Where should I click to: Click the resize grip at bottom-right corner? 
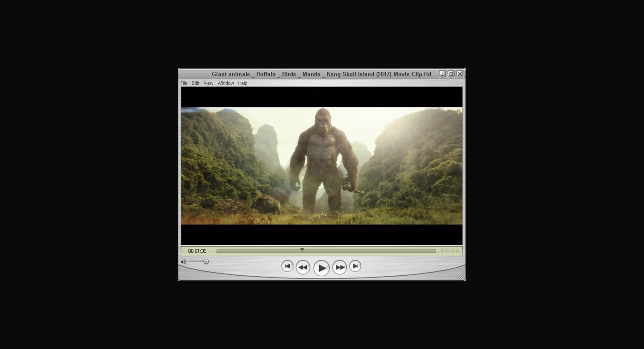pyautogui.click(x=462, y=276)
